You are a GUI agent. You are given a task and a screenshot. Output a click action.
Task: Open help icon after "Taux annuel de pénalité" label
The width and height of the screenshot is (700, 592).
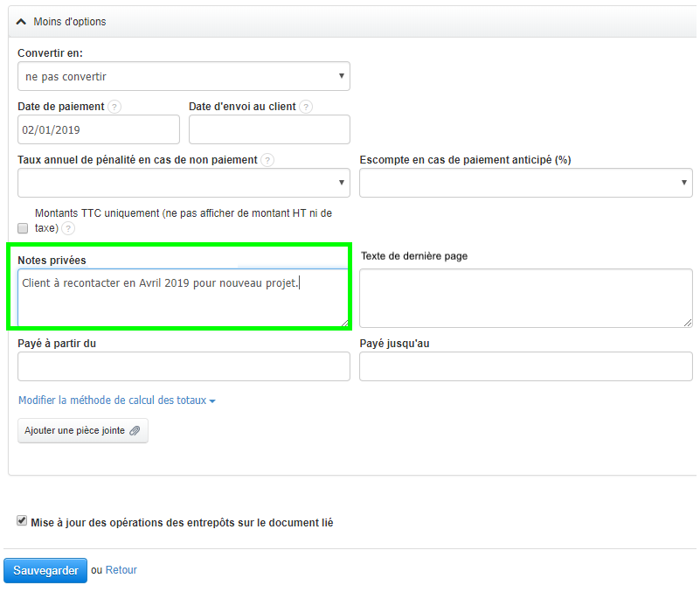coord(267,160)
